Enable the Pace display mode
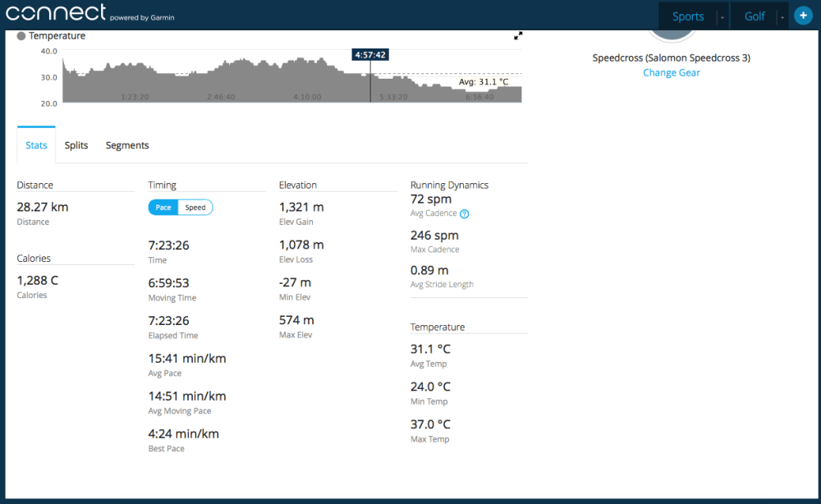Viewport: 821px width, 504px height. tap(162, 207)
